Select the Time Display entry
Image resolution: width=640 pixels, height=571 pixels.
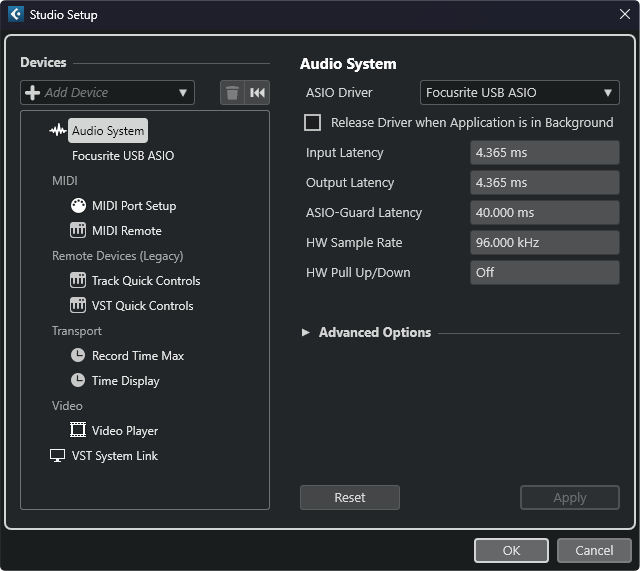tap(125, 381)
